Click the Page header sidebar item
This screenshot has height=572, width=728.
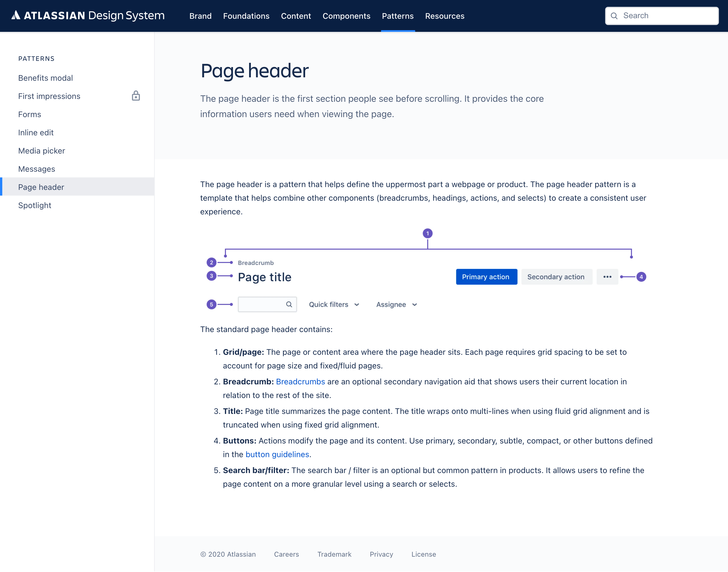point(41,187)
